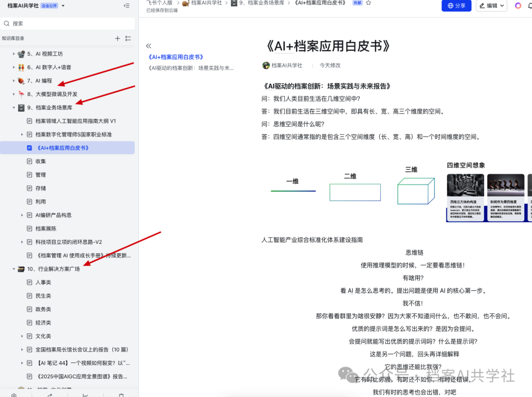Click the blue 分享 button
The height and width of the screenshot is (397, 532).
click(456, 6)
